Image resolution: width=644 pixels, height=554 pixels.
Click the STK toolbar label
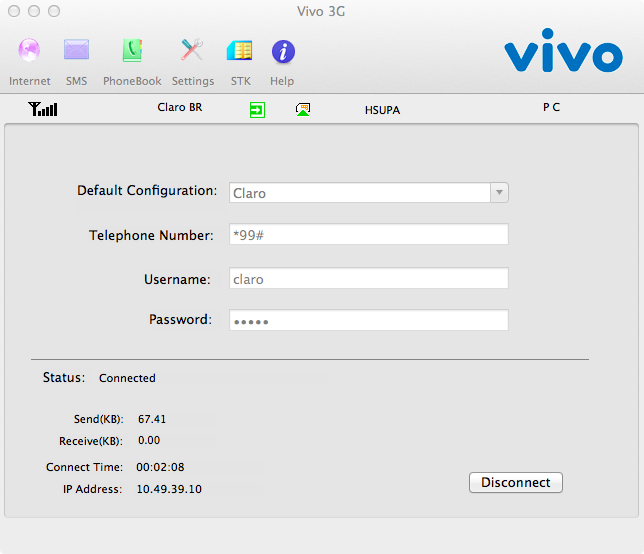pos(240,81)
